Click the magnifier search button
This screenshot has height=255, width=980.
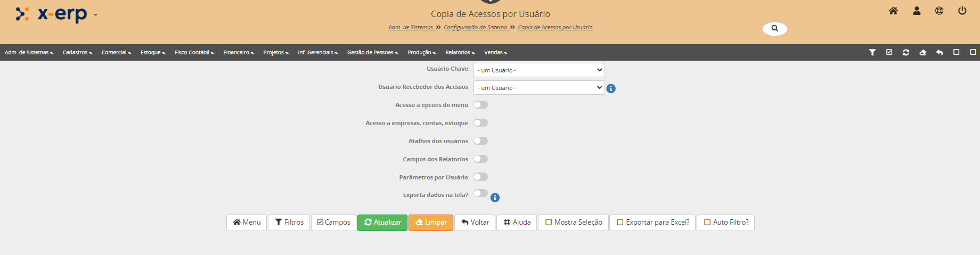(774, 29)
